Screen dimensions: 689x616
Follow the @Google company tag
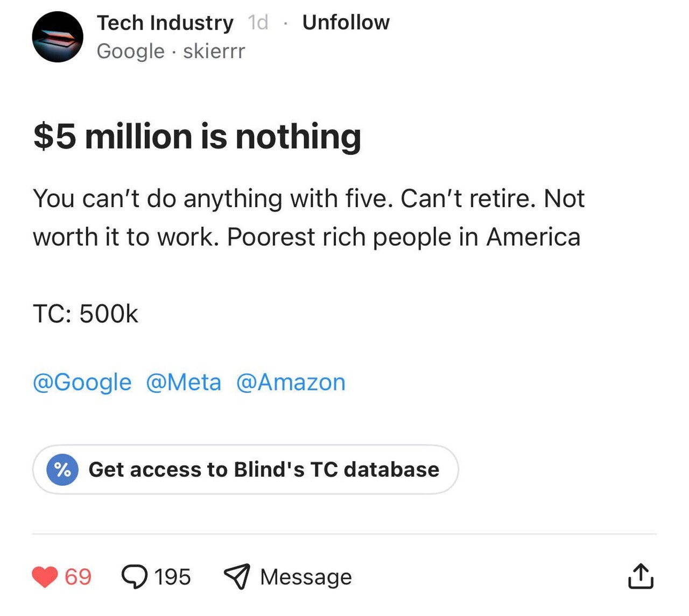[82, 383]
